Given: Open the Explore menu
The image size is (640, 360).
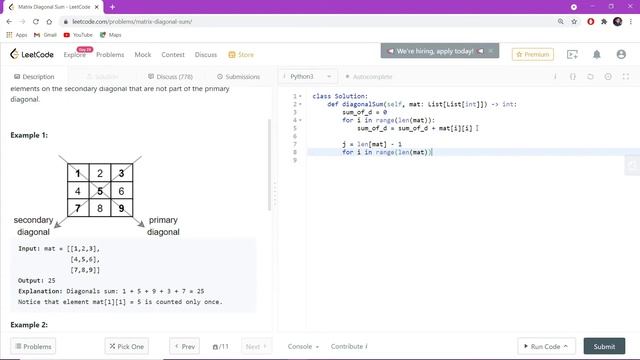Looking at the screenshot, I should (75, 55).
